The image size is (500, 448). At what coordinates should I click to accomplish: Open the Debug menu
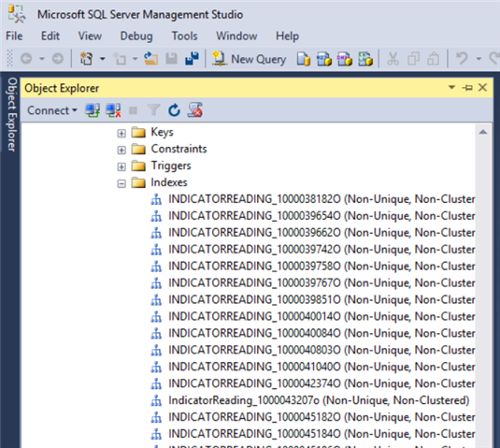click(136, 36)
